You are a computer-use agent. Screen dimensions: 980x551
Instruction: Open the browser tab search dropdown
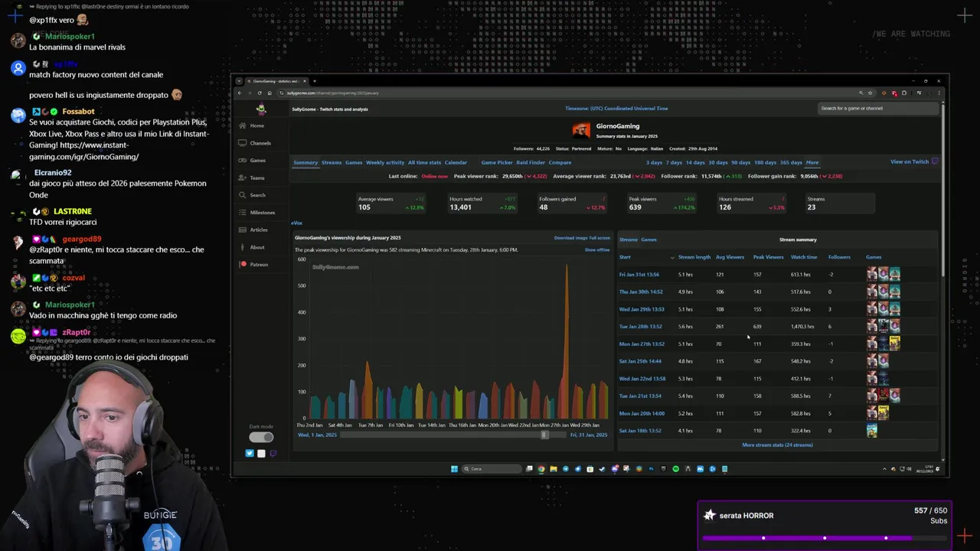point(239,81)
